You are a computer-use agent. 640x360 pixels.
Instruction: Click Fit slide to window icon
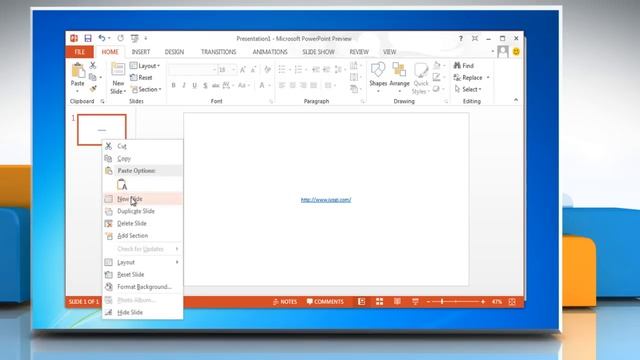click(512, 302)
